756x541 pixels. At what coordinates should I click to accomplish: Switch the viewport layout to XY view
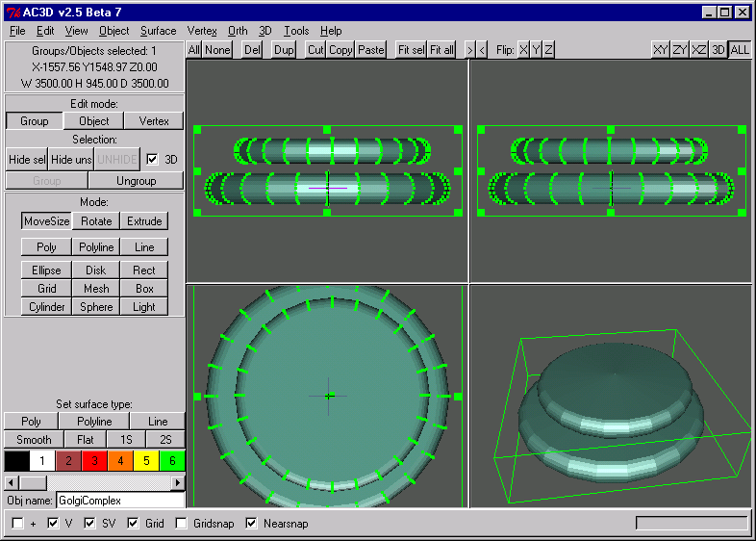point(660,49)
